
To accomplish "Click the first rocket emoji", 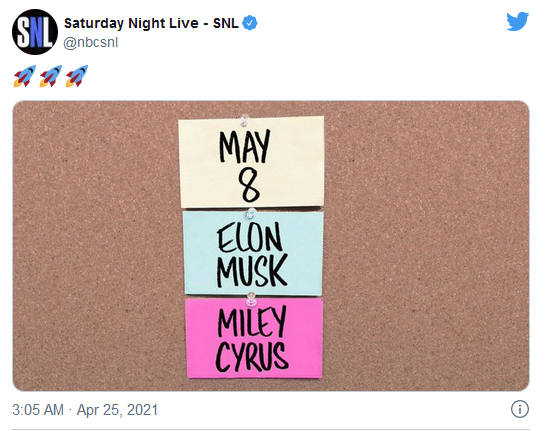I will pos(24,76).
